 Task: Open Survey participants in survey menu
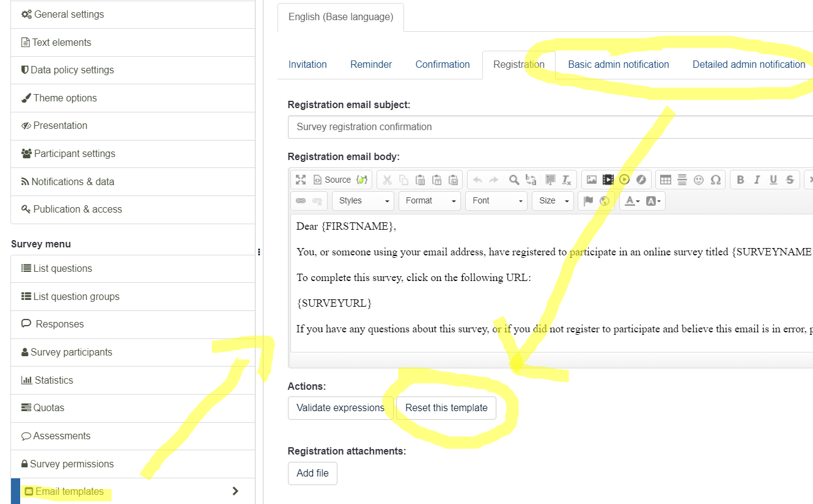(x=133, y=352)
